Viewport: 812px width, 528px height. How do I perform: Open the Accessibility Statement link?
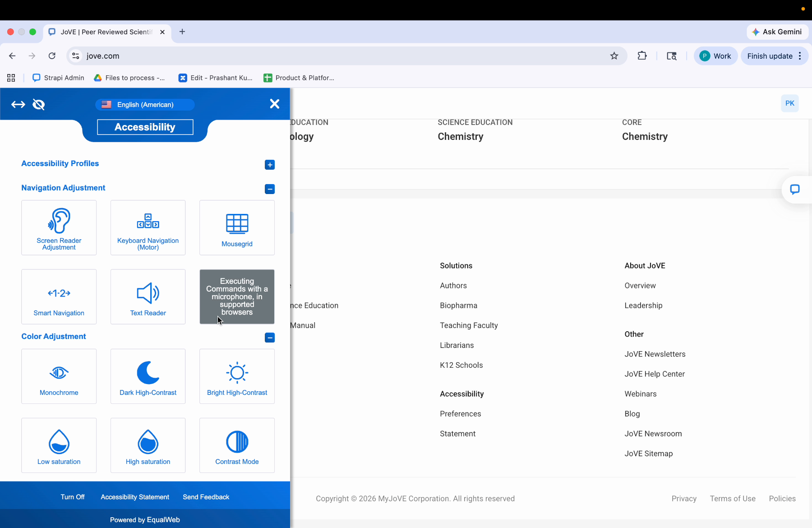click(x=135, y=497)
